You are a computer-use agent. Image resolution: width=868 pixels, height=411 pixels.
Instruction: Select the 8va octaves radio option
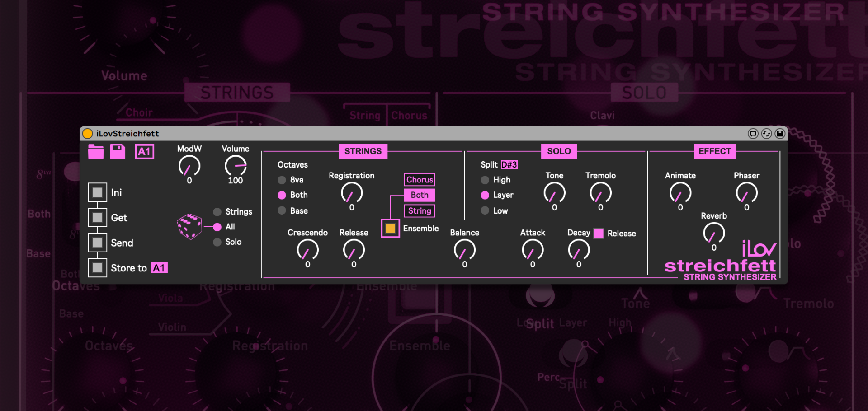click(x=282, y=180)
